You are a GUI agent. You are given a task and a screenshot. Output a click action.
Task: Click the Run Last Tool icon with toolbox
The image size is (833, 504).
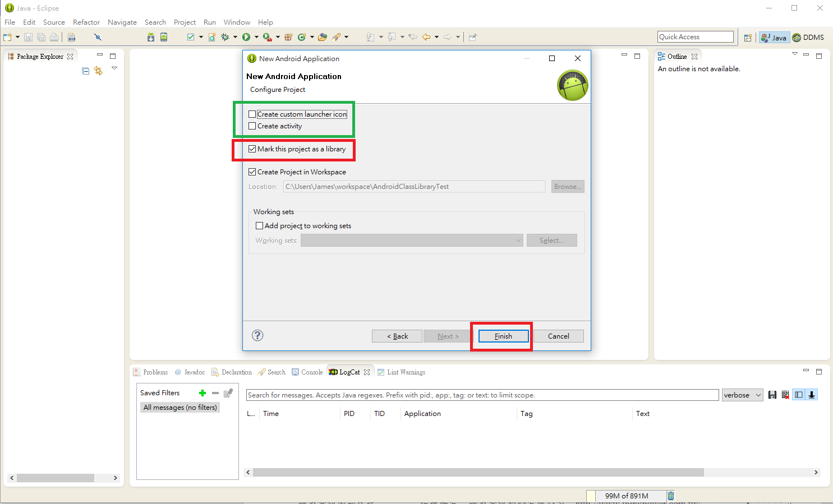click(267, 37)
